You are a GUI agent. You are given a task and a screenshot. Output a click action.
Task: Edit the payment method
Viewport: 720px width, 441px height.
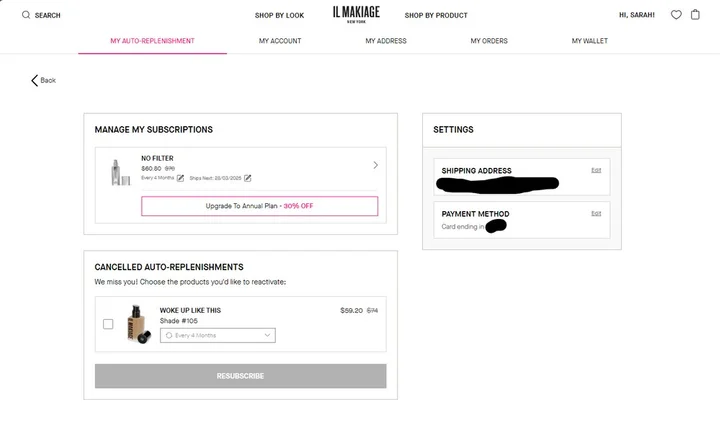point(596,213)
